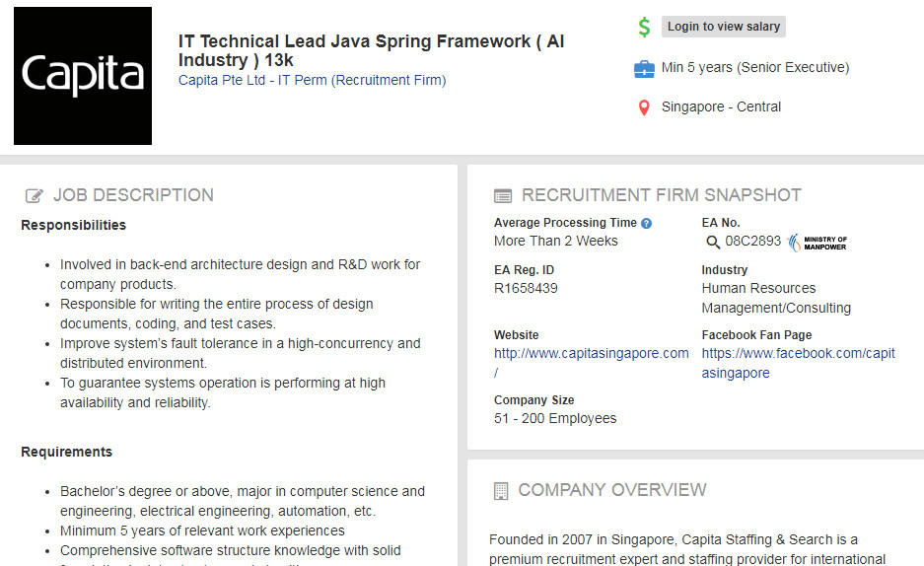
Task: Click the Job Description edit icon
Action: click(x=35, y=196)
